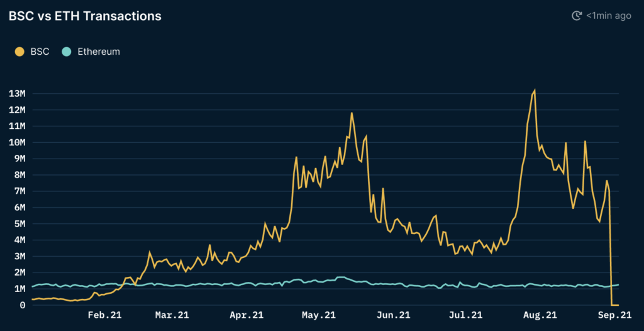Click the refresh clock icon
644x331 pixels.
point(577,16)
